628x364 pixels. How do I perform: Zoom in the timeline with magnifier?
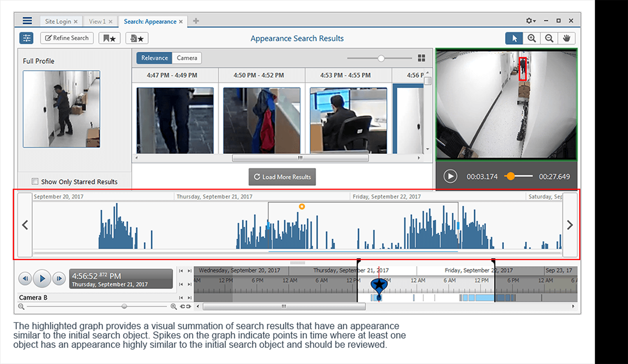tap(174, 306)
